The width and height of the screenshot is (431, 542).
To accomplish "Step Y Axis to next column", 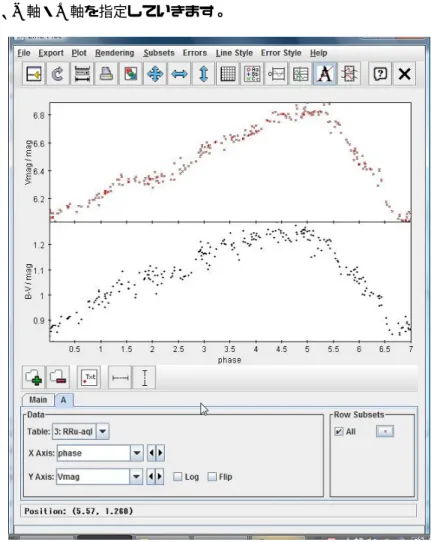I will [x=159, y=477].
